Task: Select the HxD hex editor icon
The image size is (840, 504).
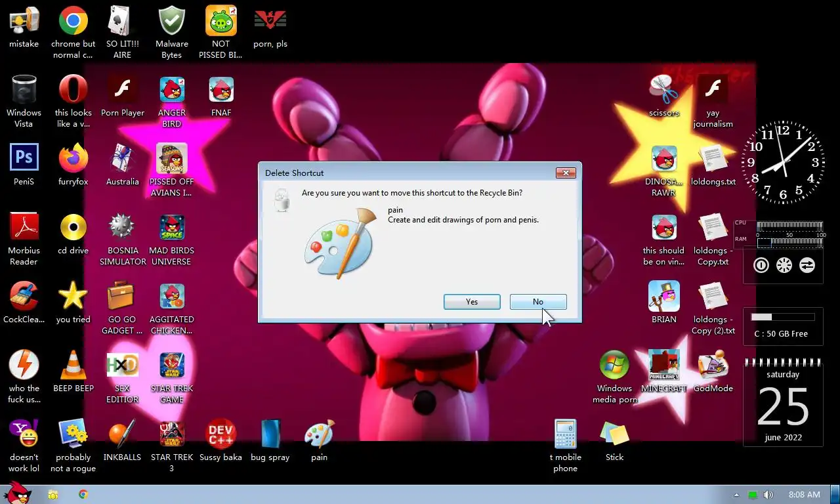Action: [123, 377]
